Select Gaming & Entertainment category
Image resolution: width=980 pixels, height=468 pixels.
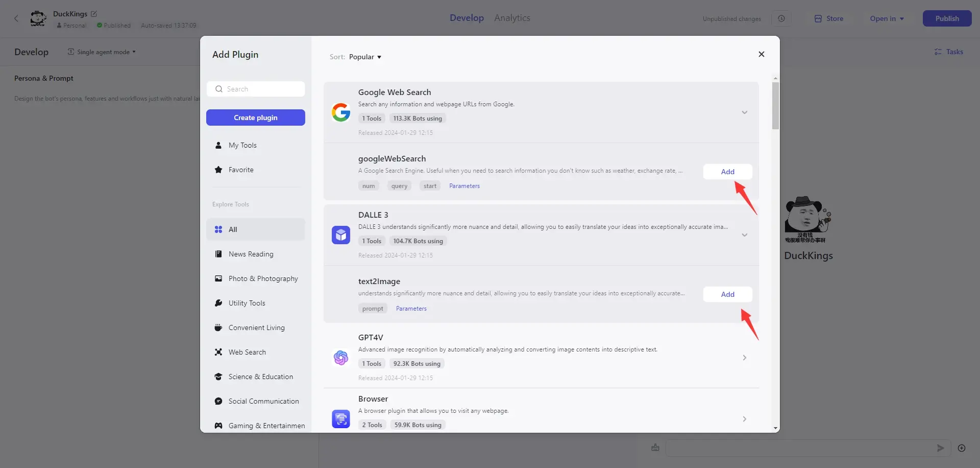click(256, 426)
